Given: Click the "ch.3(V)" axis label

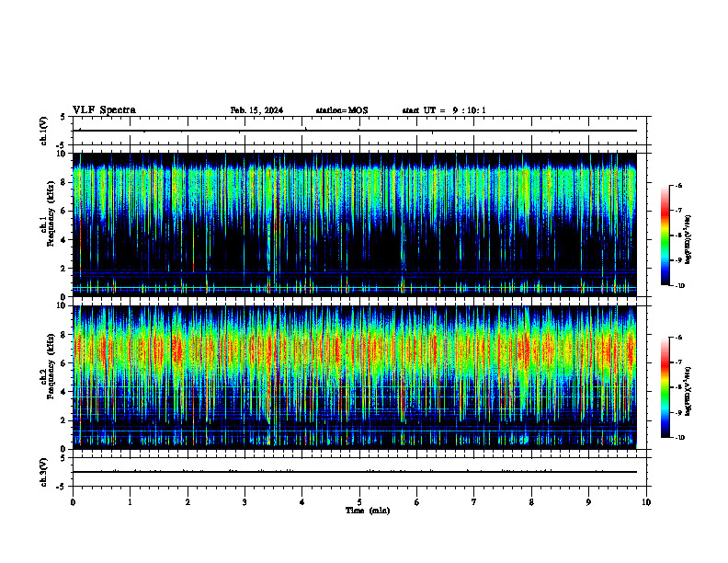Looking at the screenshot, I should click(x=44, y=473).
